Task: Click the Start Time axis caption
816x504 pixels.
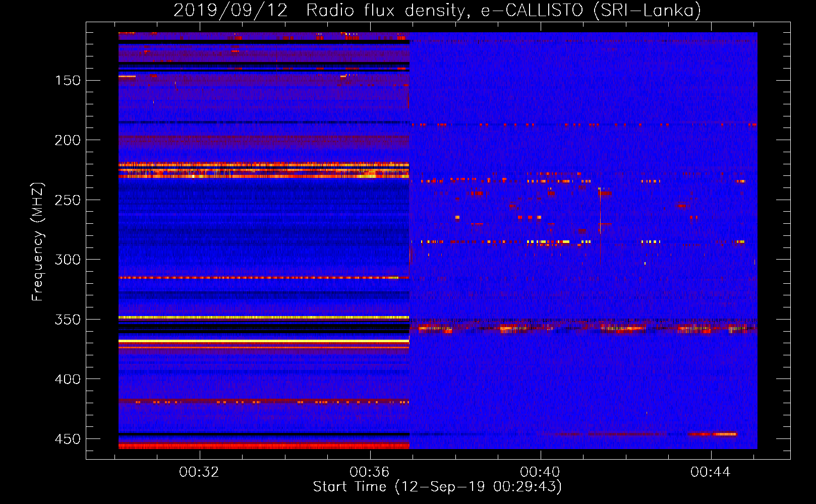Action: coord(437,487)
